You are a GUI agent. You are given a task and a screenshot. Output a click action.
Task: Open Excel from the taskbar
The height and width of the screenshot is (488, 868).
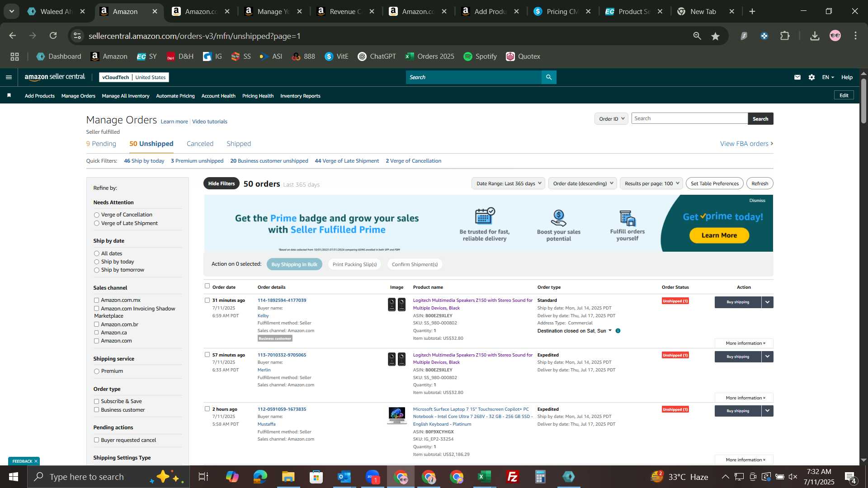(x=484, y=477)
